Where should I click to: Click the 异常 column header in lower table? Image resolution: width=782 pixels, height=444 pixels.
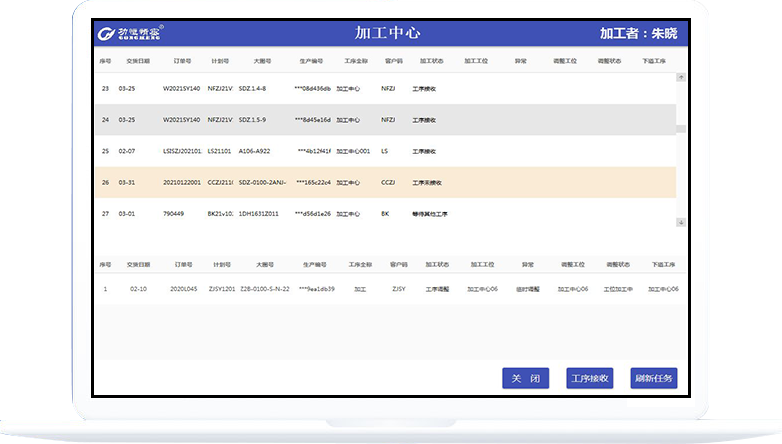tap(527, 265)
